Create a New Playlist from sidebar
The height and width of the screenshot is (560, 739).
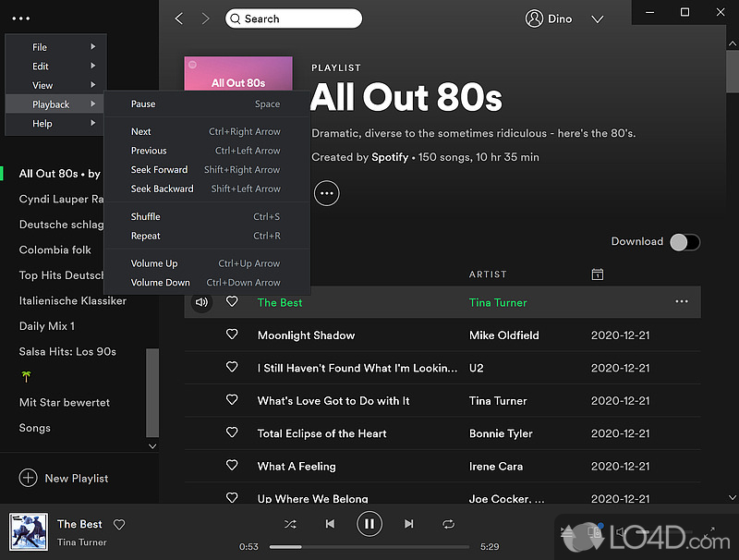click(x=64, y=478)
